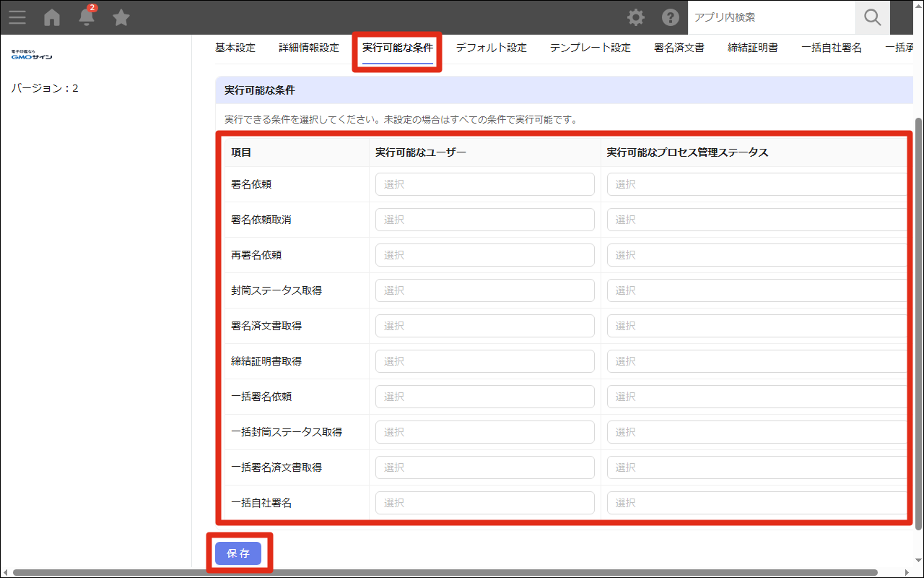This screenshot has width=924, height=578.
Task: Open status dropdown for 一括封筒ステータス取得 row
Action: point(757,432)
